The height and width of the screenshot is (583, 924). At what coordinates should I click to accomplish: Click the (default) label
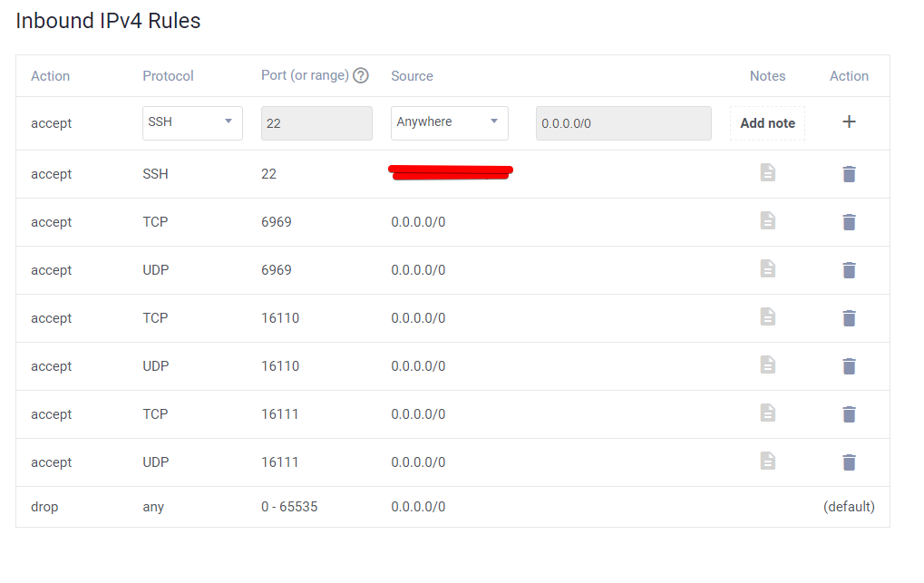click(x=849, y=507)
